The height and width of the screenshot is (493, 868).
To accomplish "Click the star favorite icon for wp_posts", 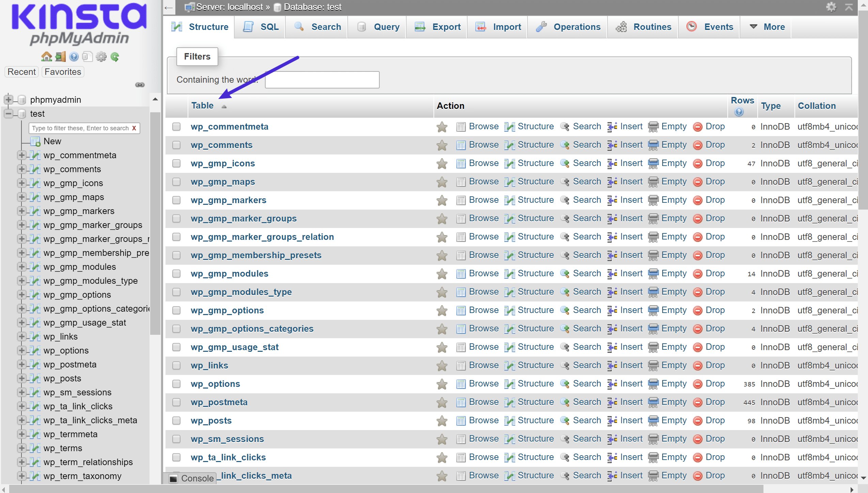I will [x=442, y=421].
